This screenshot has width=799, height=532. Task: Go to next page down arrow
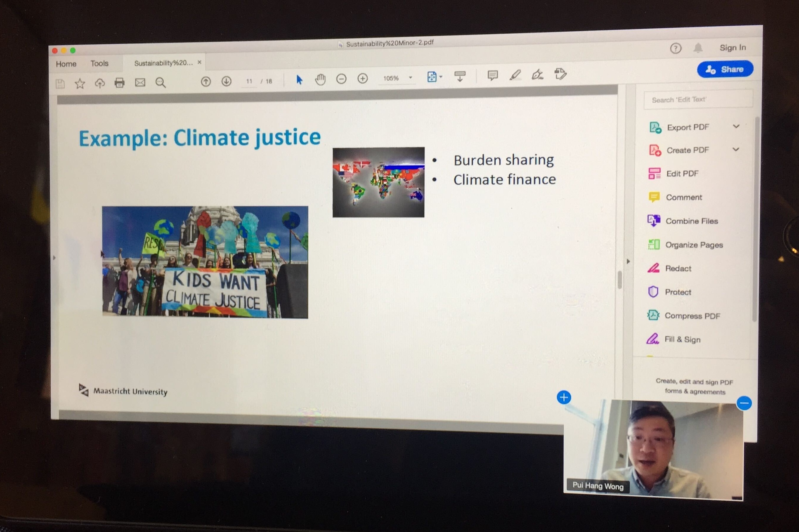click(x=226, y=81)
